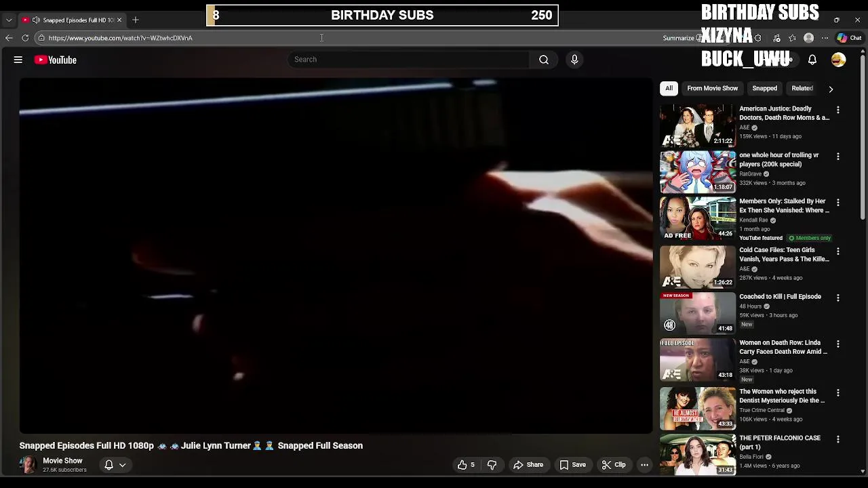868x488 pixels.
Task: Open the RatGrave channel name
Action: tap(750, 174)
